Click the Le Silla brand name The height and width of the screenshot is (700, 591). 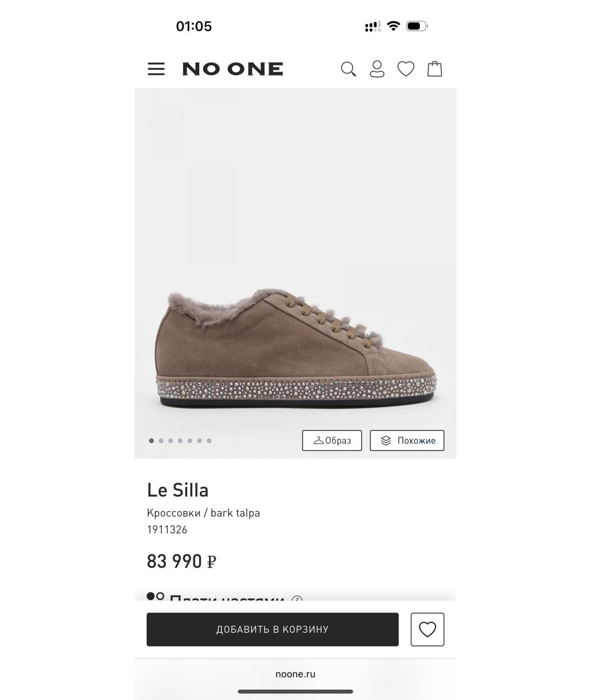pos(178,490)
